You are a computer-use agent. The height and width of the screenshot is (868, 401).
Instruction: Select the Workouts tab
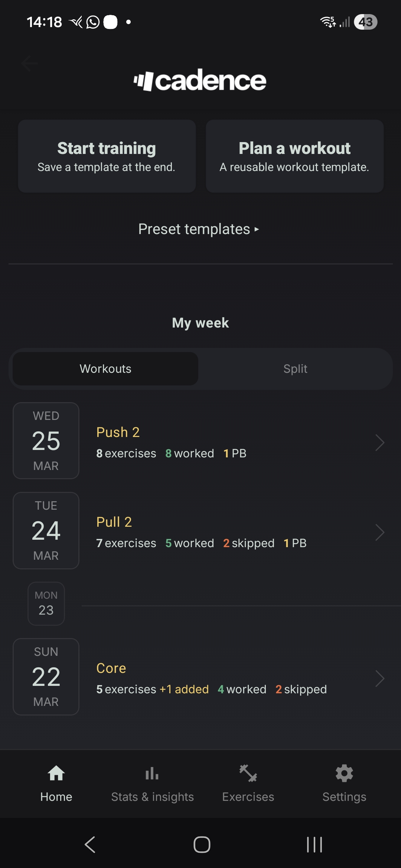click(x=105, y=368)
